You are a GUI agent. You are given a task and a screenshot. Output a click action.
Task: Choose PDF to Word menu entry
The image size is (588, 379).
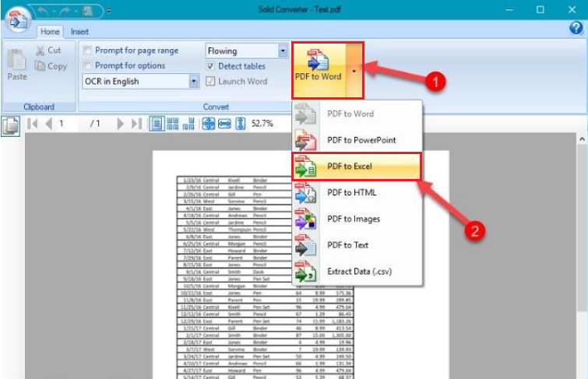click(357, 114)
